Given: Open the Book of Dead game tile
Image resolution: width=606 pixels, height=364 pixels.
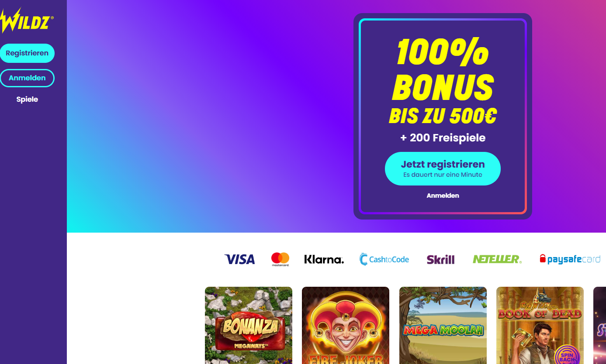Looking at the screenshot, I should (540, 325).
